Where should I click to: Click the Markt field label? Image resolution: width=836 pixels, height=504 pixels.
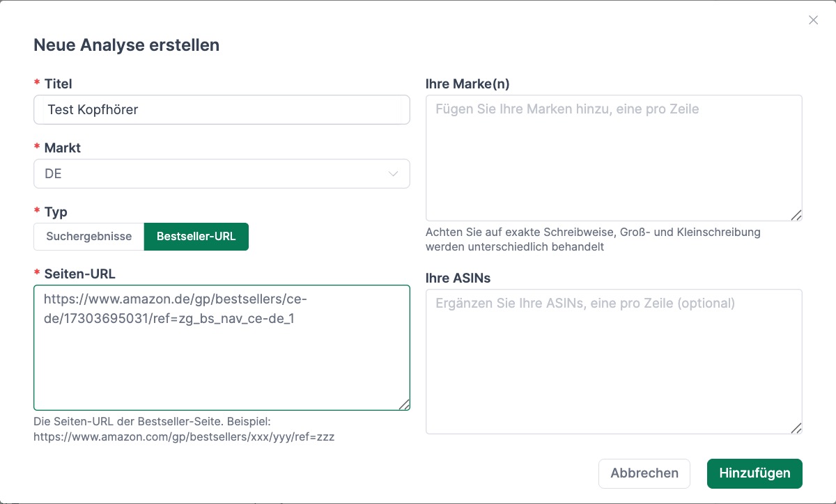(62, 148)
